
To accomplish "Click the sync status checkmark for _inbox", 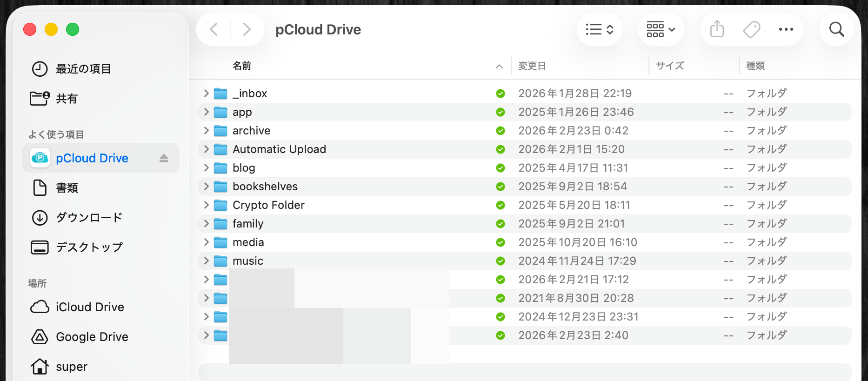I will pyautogui.click(x=501, y=94).
